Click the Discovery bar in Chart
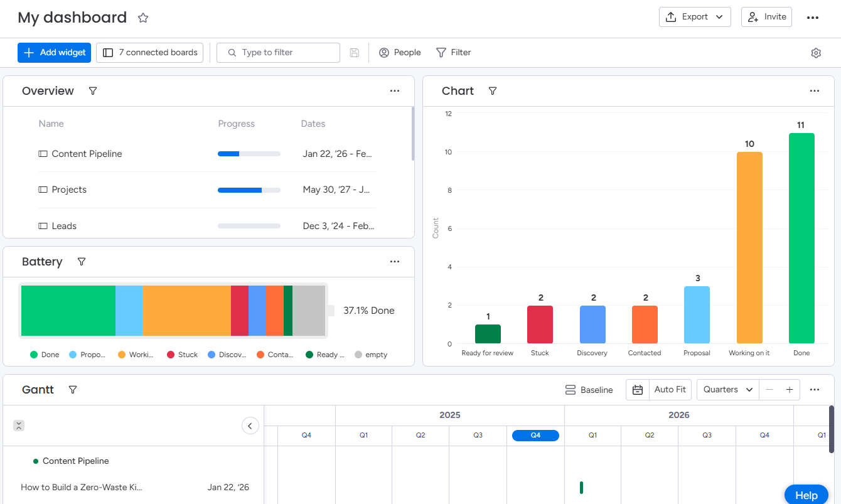The height and width of the screenshot is (504, 841). [592, 324]
